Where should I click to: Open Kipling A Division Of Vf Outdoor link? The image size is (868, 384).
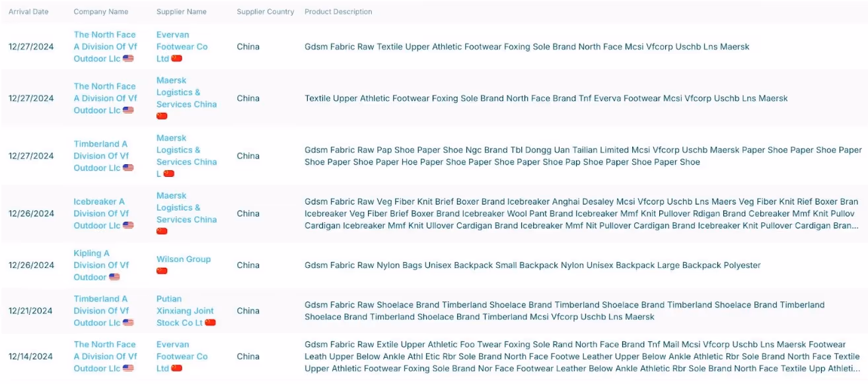(101, 265)
